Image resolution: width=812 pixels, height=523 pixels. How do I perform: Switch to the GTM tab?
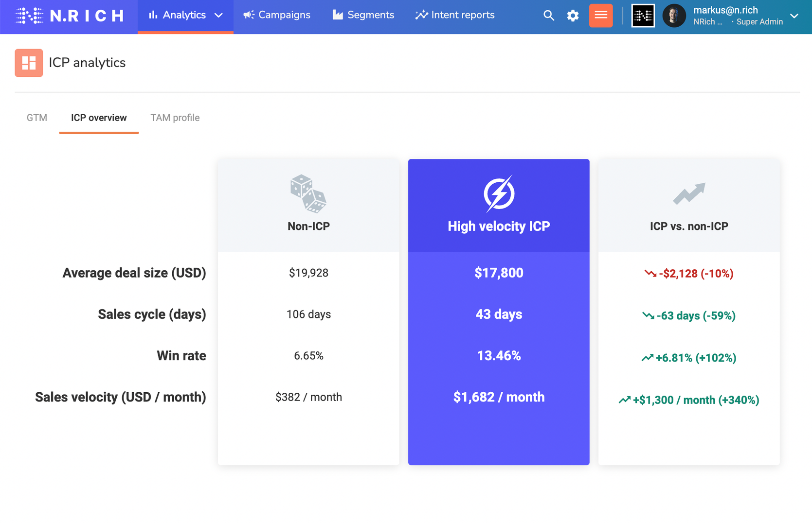pos(36,118)
